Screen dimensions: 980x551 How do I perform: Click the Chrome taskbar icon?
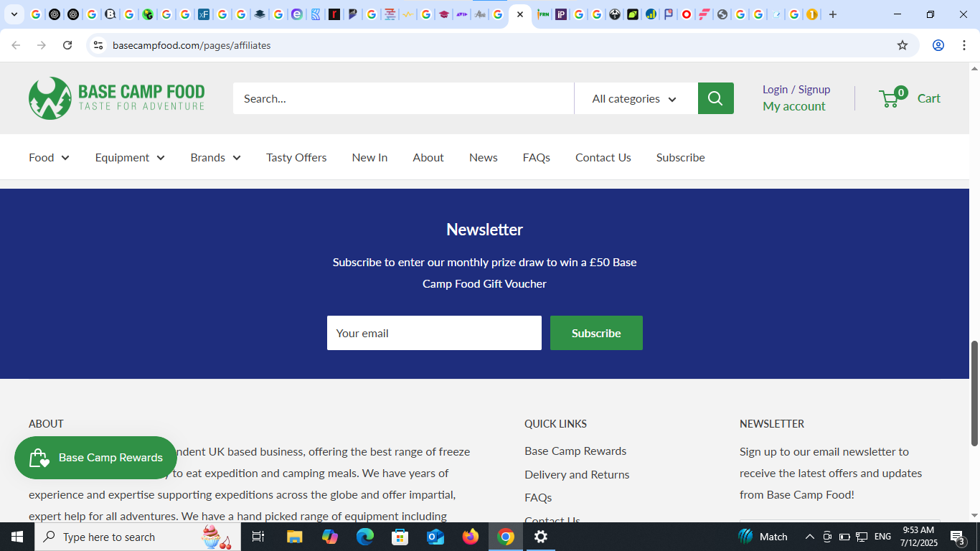tap(506, 537)
